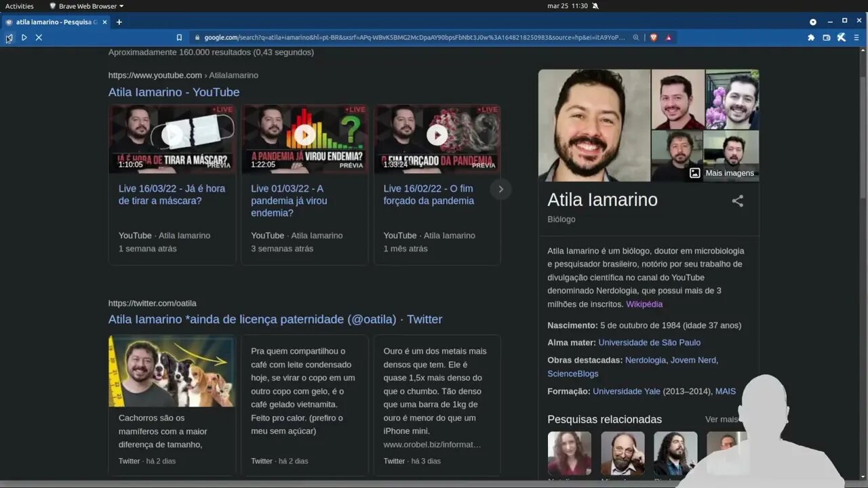868x488 pixels.
Task: Go forward with the browser forward arrow
Action: [24, 37]
